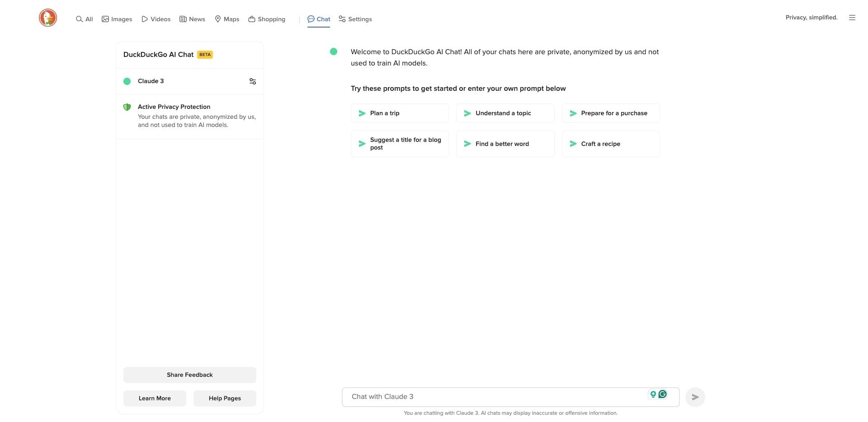Image resolution: width=868 pixels, height=422 pixels.
Task: Click the DuckDuckGo logo
Action: click(x=47, y=18)
